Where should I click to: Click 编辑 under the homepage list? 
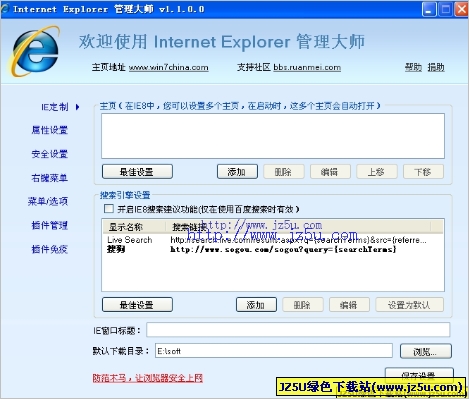coord(330,172)
